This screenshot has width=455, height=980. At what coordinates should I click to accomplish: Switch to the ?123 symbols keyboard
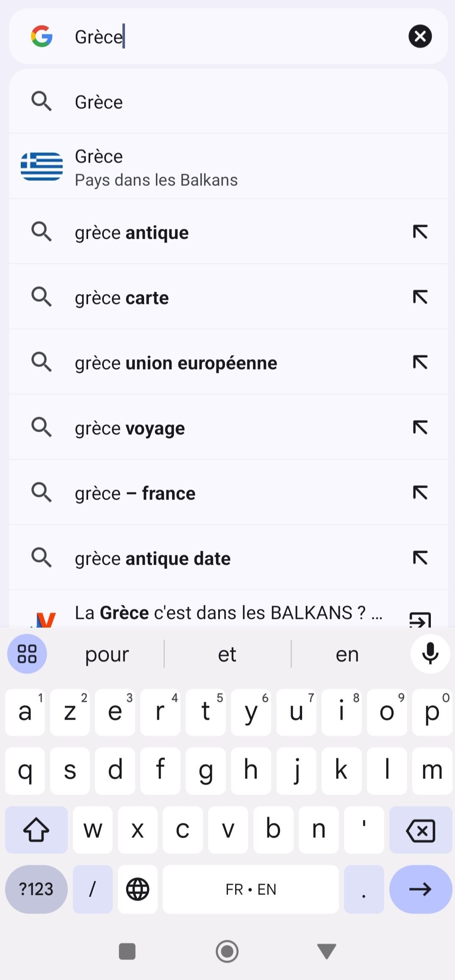pos(36,889)
